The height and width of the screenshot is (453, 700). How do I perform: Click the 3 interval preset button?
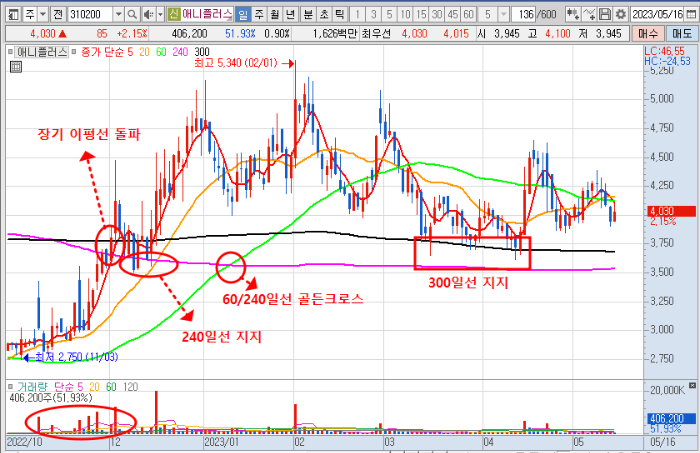click(373, 15)
